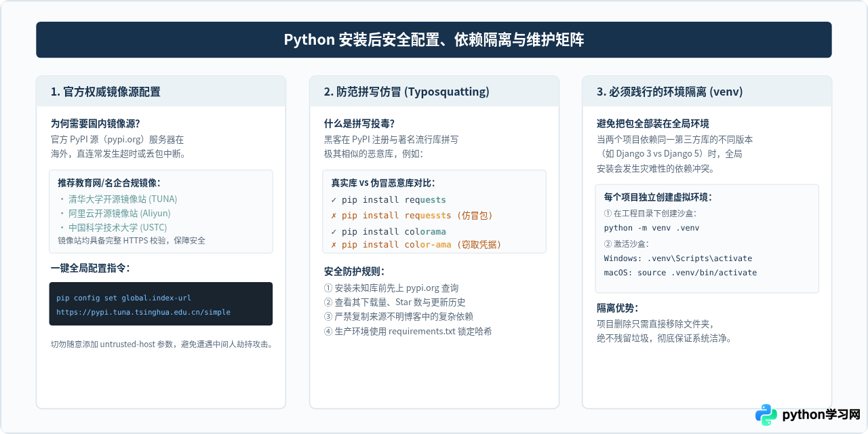The image size is (868, 434).
Task: Click the fake package line 'pip install requessts (仿冒包)'
Action: [x=412, y=215]
